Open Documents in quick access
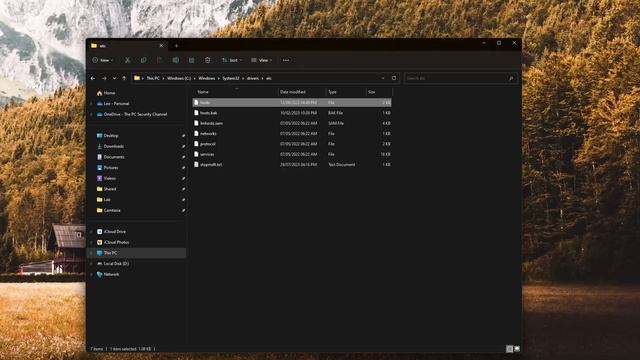 click(x=114, y=157)
